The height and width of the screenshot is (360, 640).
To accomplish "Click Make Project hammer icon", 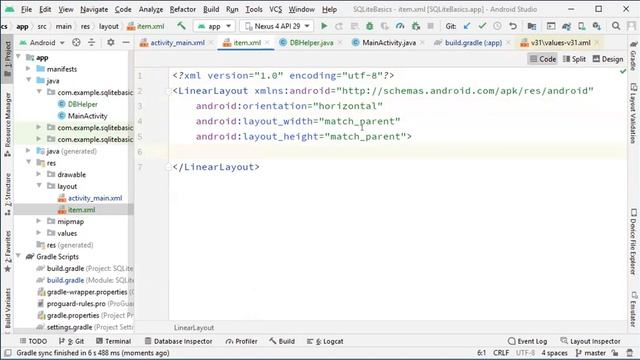I will point(181,26).
